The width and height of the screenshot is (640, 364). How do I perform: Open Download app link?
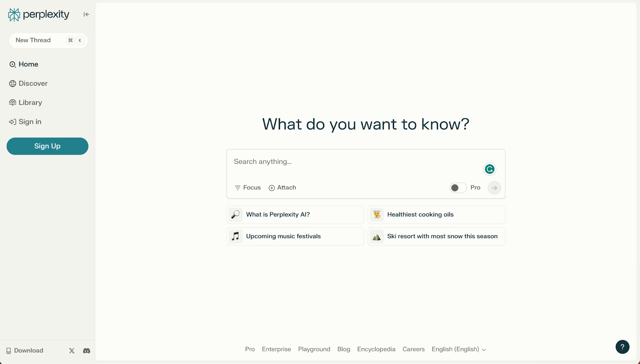click(24, 351)
